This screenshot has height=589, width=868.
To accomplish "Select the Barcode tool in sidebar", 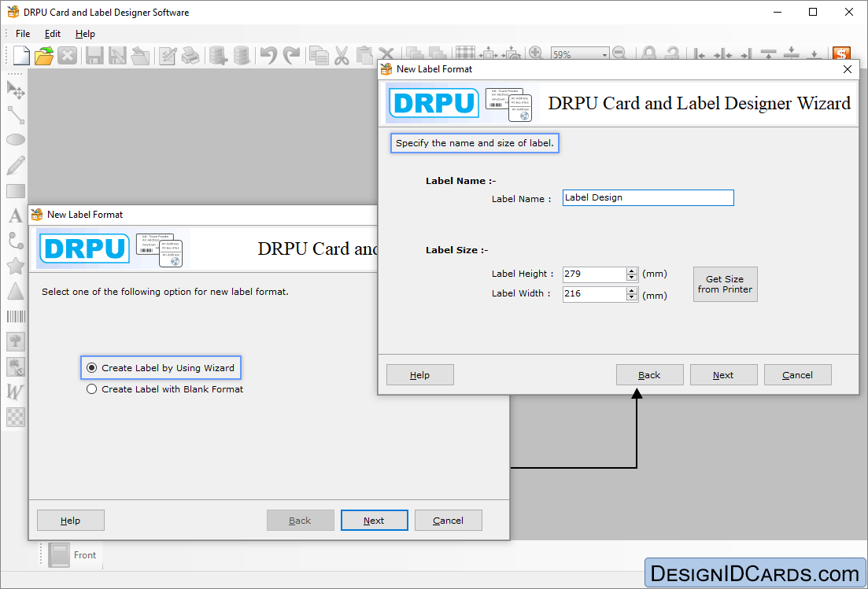I will coord(16,316).
